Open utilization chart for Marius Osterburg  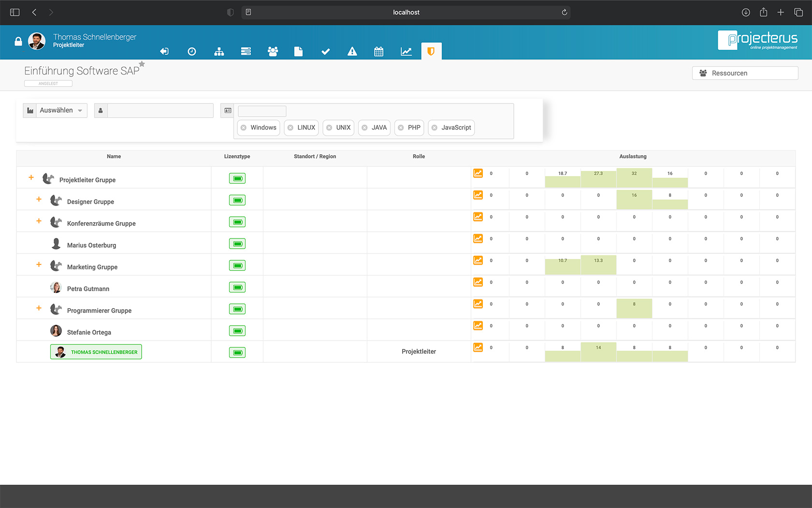point(478,239)
